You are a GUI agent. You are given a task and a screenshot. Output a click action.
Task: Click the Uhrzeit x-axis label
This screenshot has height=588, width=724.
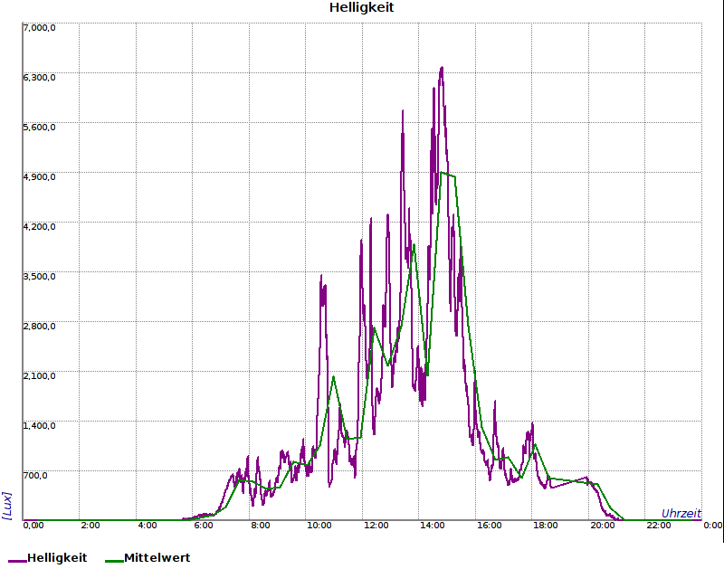(x=681, y=513)
